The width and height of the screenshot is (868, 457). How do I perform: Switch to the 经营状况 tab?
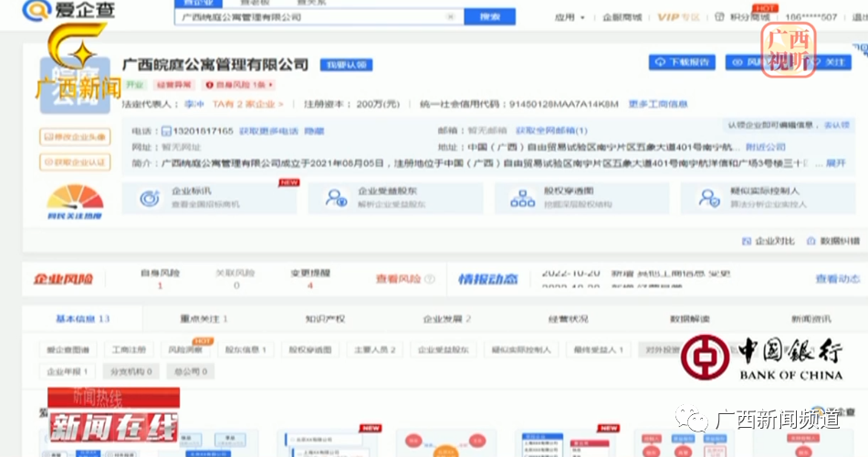568,318
